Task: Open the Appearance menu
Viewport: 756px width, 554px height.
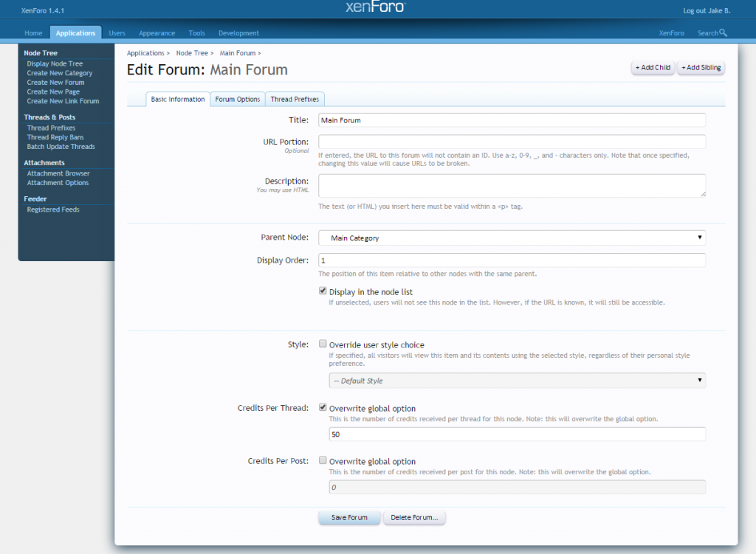Action: 157,32
